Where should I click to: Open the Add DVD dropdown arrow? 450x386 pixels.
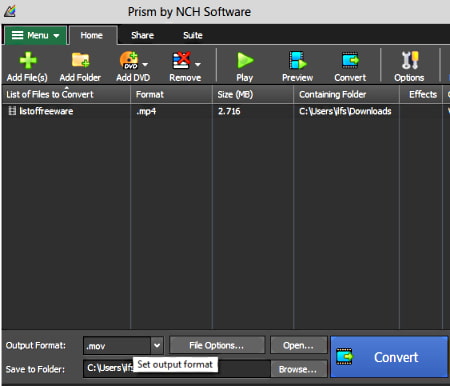click(145, 64)
